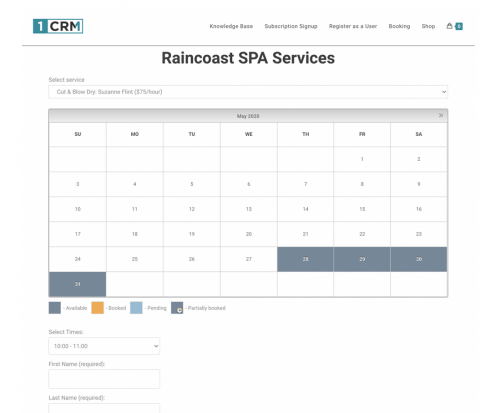Go to next month with double-arrow
500x413 pixels.
(441, 115)
